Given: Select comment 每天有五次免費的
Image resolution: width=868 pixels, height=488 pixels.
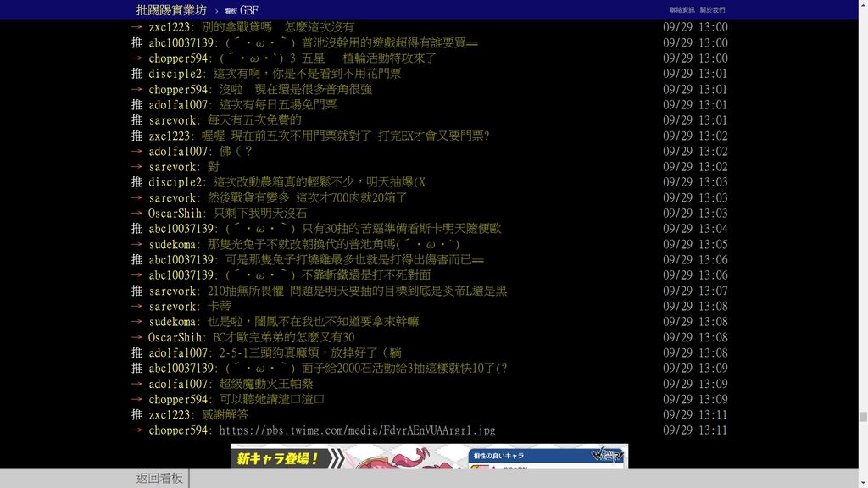Looking at the screenshot, I should coord(254,120).
